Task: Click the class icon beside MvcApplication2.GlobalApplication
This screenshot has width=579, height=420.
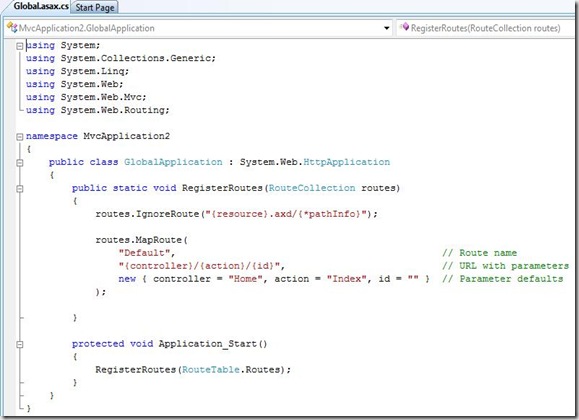Action: click(12, 28)
